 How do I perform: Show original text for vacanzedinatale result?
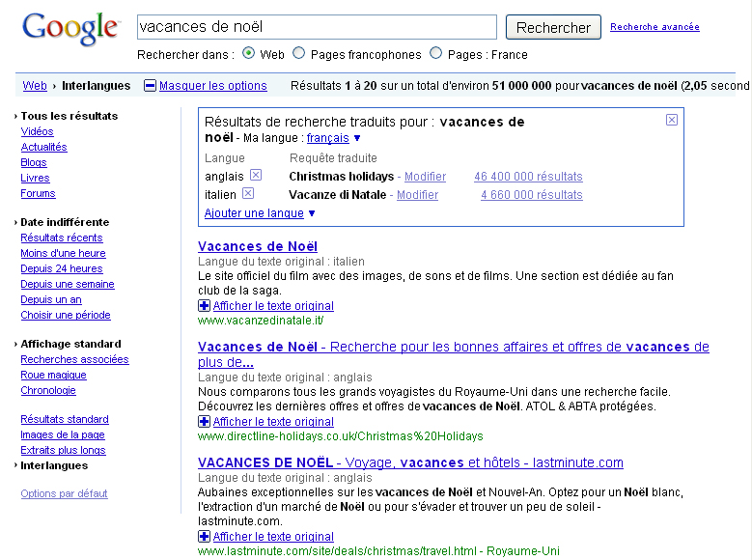tap(273, 306)
